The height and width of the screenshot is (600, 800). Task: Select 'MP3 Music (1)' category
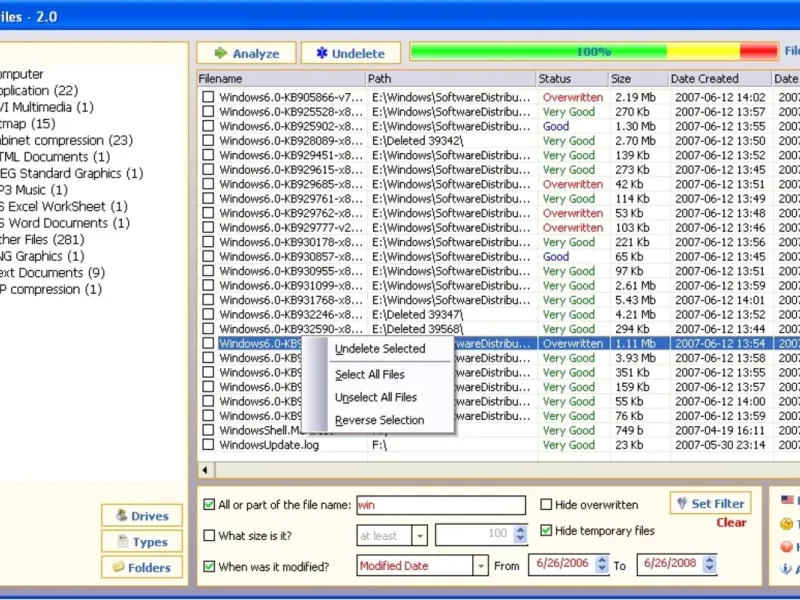(x=34, y=190)
